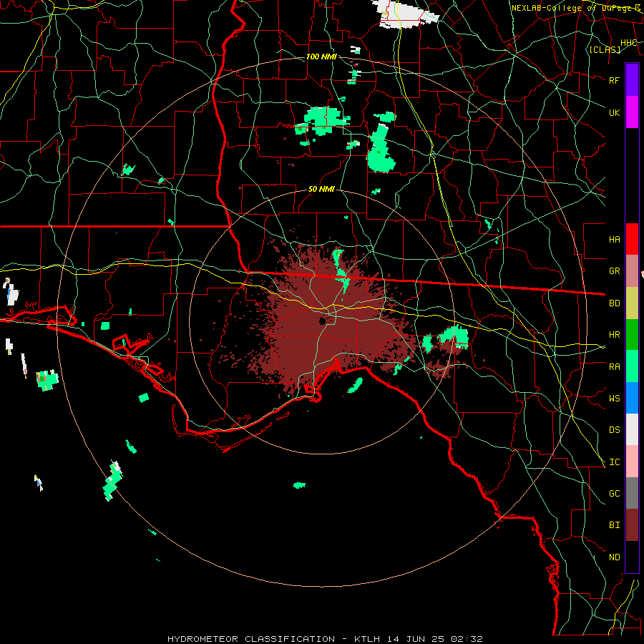Click the brown BI legend swatch
This screenshot has height=644, width=644.
[632, 525]
